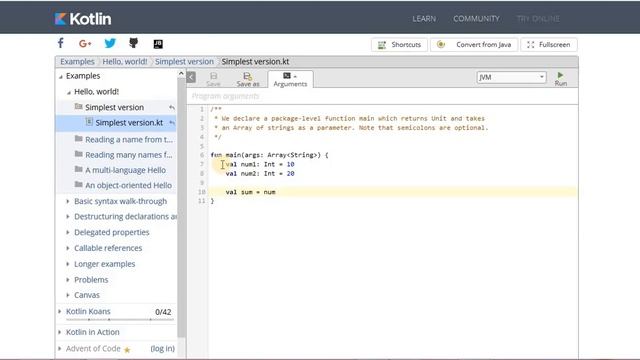
Task: Open the LEARN menu
Action: click(x=424, y=19)
